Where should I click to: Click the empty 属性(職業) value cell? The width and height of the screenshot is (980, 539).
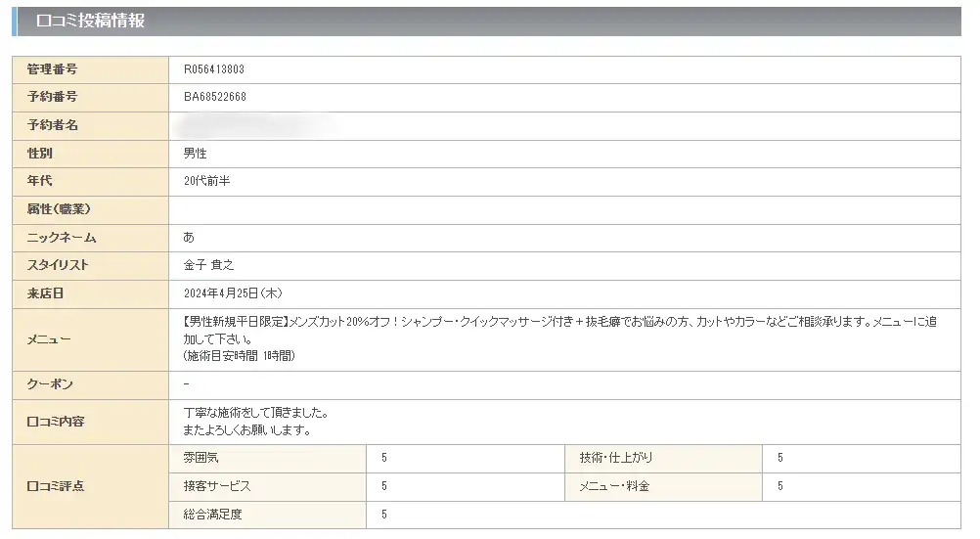[564, 210]
